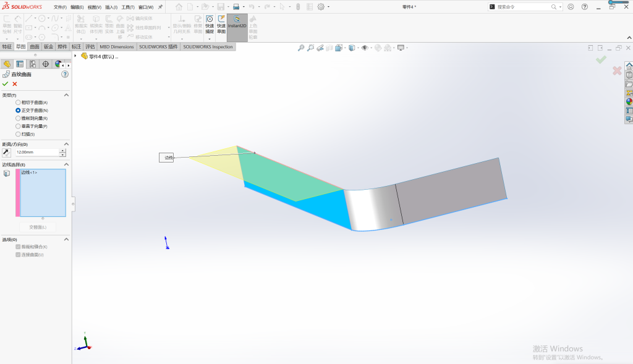Cancel the ruled surface with the red X
Viewport: 633px width, 364px height.
pyautogui.click(x=15, y=84)
